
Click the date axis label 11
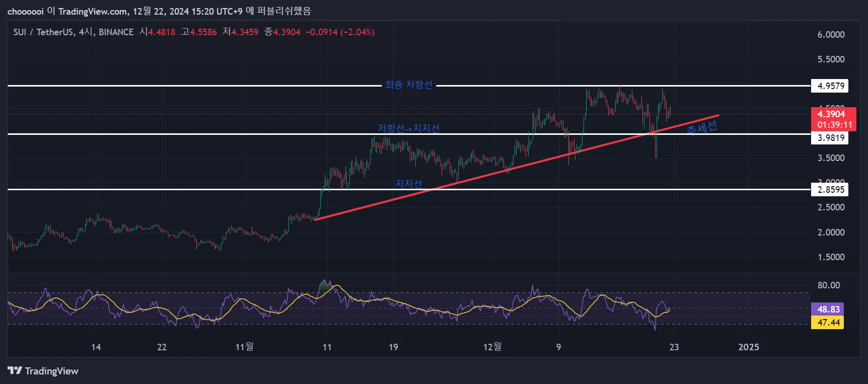tap(327, 347)
